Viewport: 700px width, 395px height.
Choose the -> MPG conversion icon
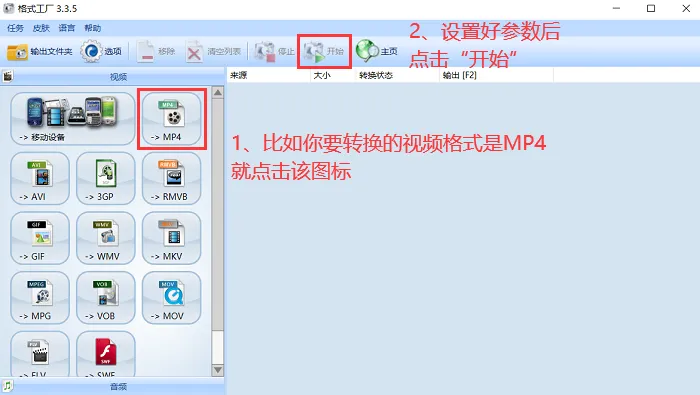[40, 298]
